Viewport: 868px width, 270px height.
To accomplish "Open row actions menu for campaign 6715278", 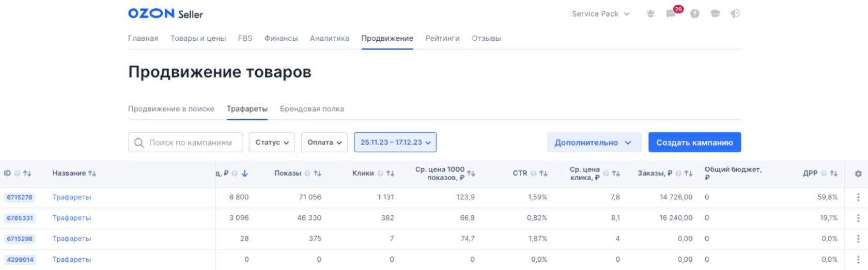I will tap(858, 197).
